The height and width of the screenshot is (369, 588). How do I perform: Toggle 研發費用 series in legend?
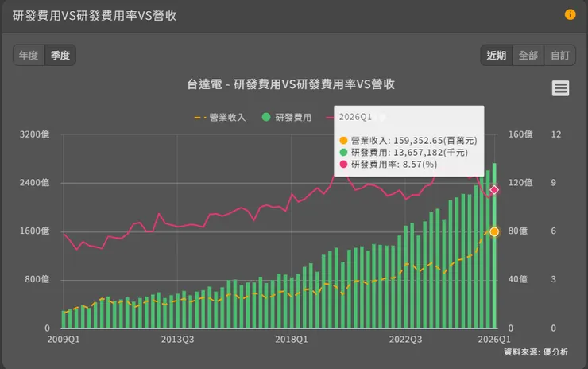pos(287,118)
